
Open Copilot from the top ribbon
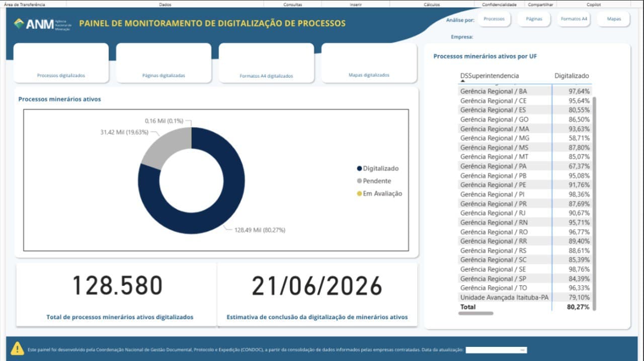[594, 4]
